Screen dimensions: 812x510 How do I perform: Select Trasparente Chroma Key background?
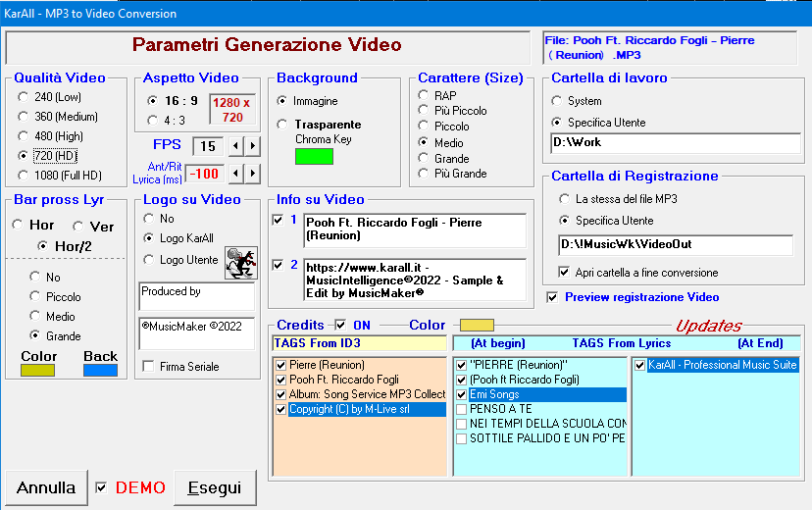[x=281, y=125]
